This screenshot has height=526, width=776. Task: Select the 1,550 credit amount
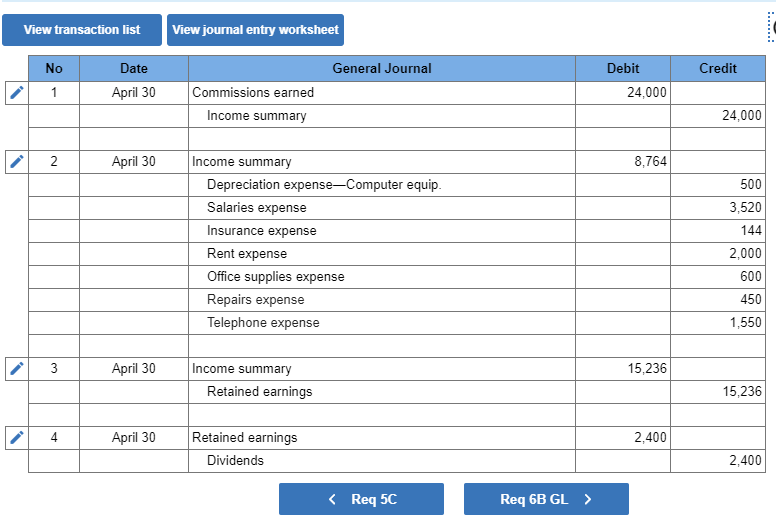click(x=718, y=323)
